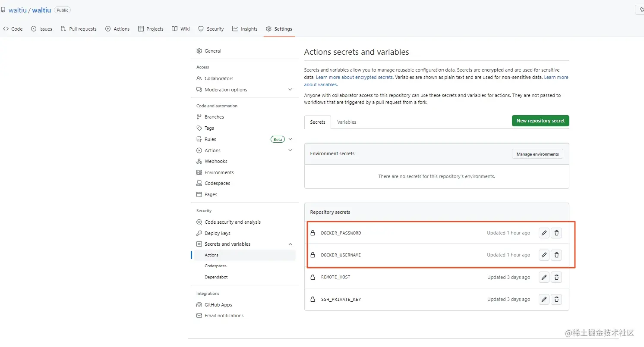Open the Projects tab
This screenshot has width=644, height=347.
151,29
